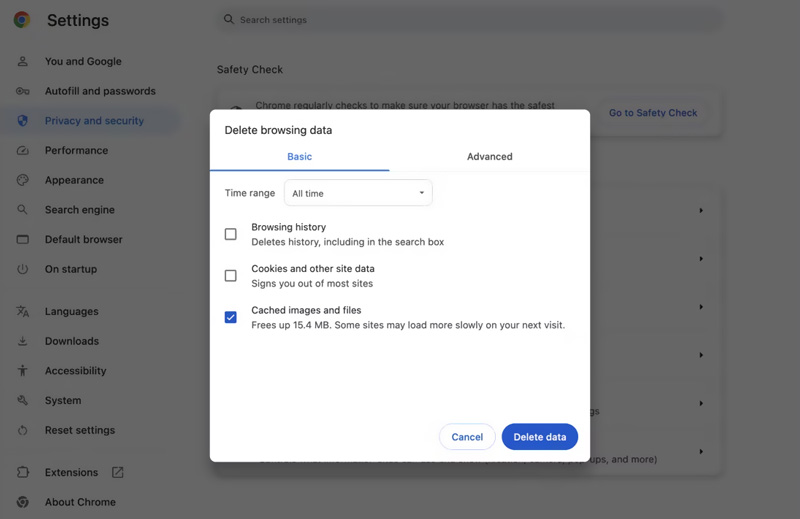Click the Safety Check heading
The height and width of the screenshot is (519, 800).
pyautogui.click(x=249, y=69)
